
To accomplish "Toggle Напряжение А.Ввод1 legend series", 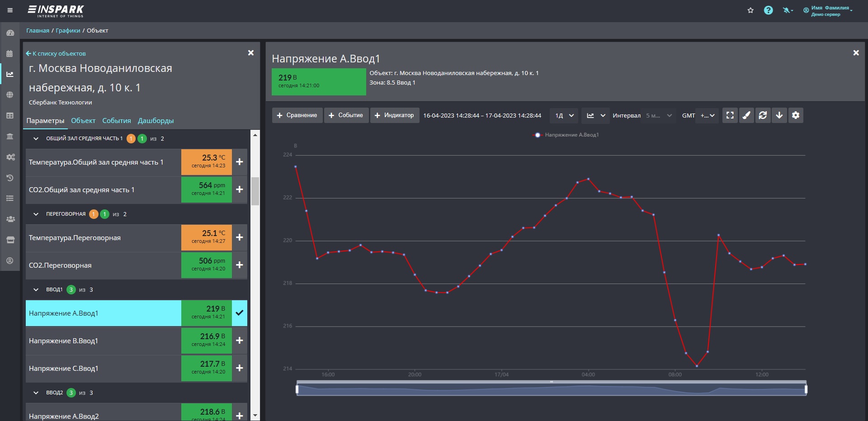I will 566,135.
